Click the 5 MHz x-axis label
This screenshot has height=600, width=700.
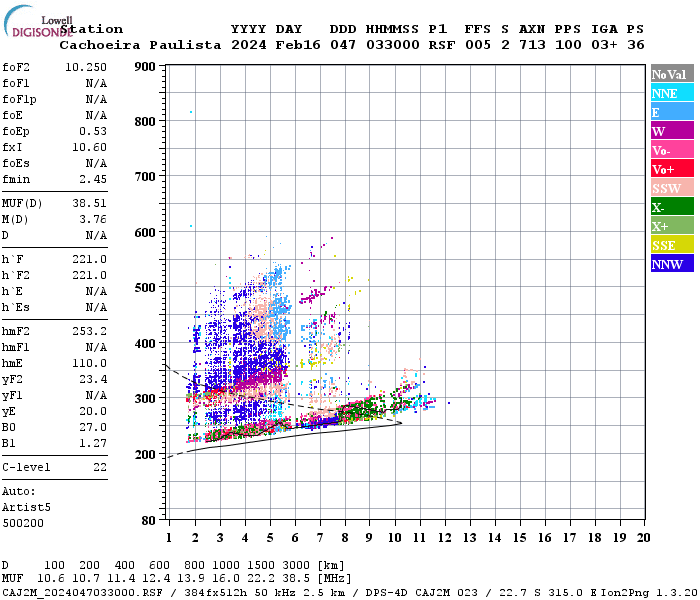pos(270,538)
